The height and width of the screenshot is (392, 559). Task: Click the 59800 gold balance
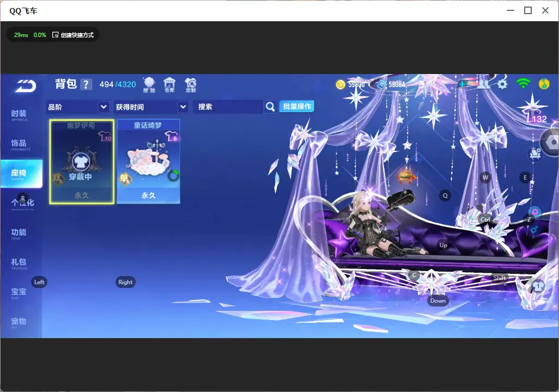356,84
